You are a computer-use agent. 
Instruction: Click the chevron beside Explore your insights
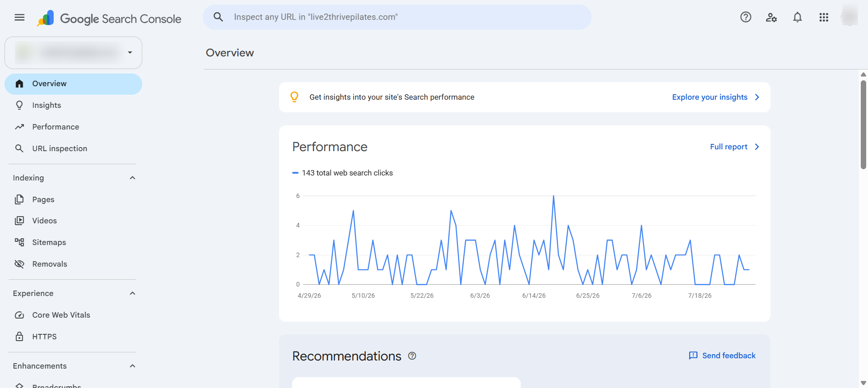(x=757, y=97)
